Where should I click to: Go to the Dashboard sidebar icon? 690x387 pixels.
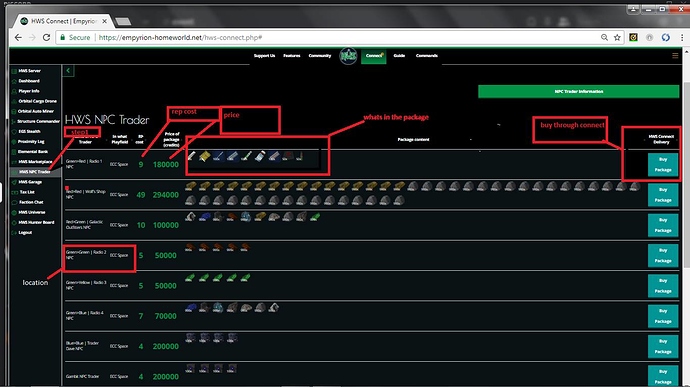point(14,81)
